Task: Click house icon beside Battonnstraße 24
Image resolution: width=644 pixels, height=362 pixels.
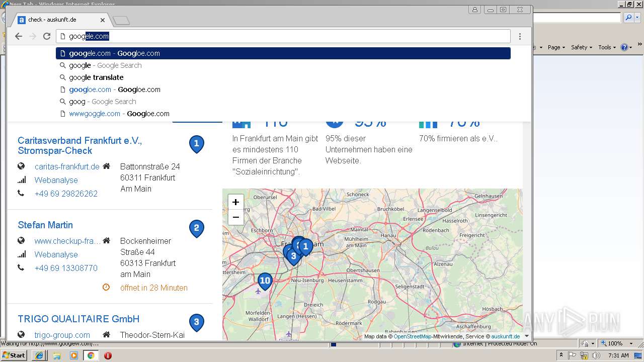Action: point(106,166)
